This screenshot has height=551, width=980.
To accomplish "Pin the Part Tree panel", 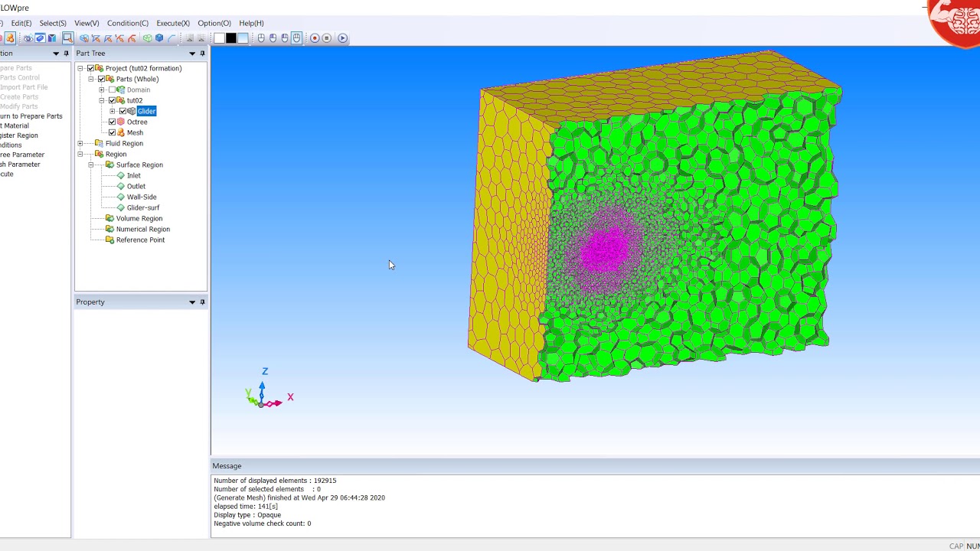I will 202,53.
